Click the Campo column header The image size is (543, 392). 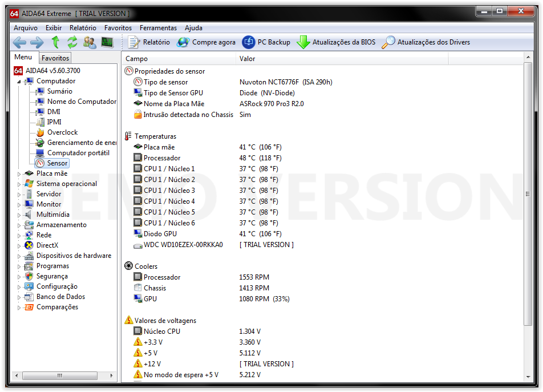[179, 59]
